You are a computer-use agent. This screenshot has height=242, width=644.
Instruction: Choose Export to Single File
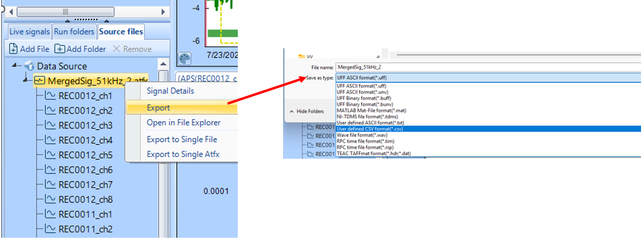point(181,139)
